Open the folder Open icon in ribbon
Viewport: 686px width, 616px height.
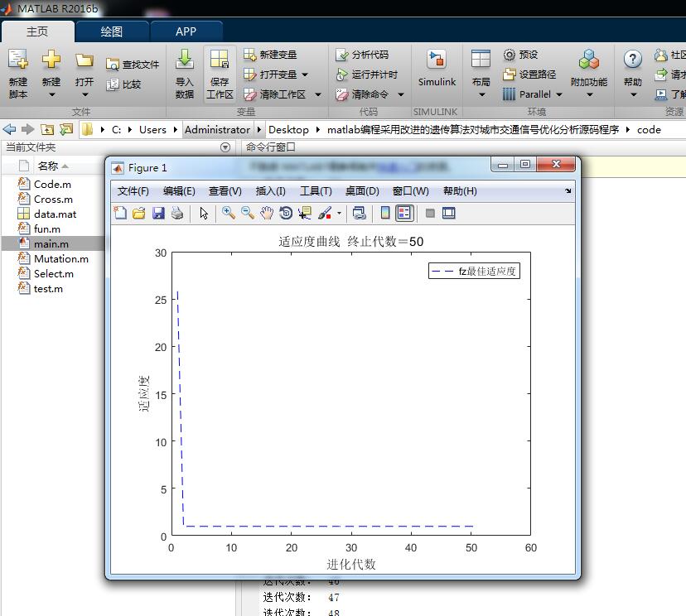[84, 60]
